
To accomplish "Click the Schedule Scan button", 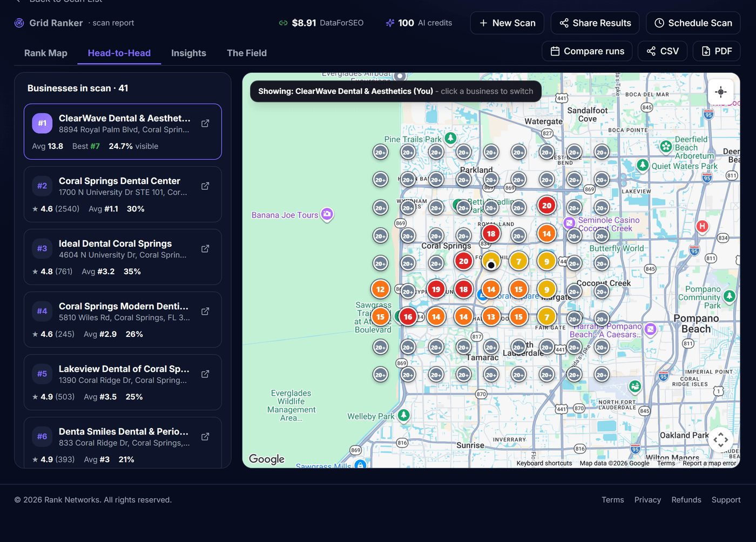I will [x=693, y=23].
